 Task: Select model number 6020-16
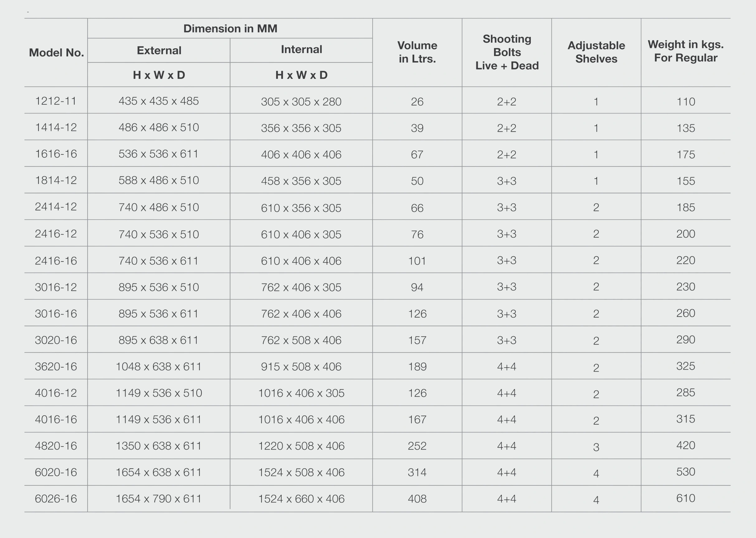click(x=56, y=472)
